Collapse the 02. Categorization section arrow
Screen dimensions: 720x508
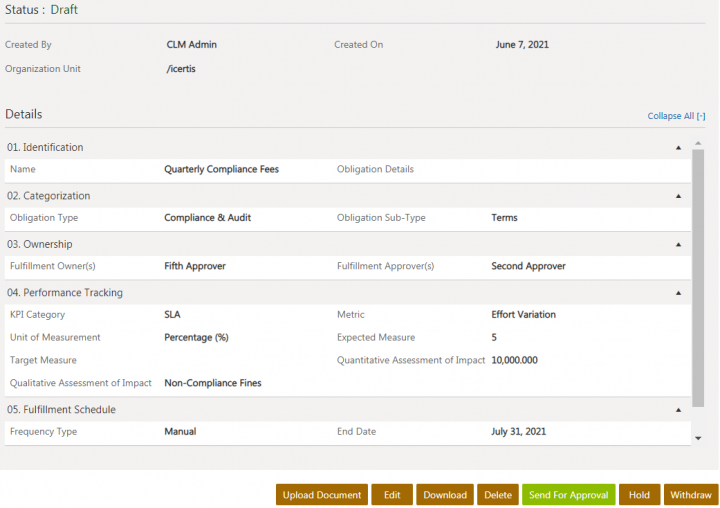[678, 196]
